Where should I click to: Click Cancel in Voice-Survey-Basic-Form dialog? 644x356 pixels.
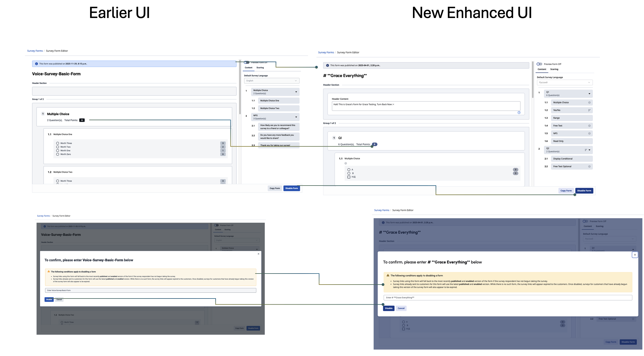[59, 300]
